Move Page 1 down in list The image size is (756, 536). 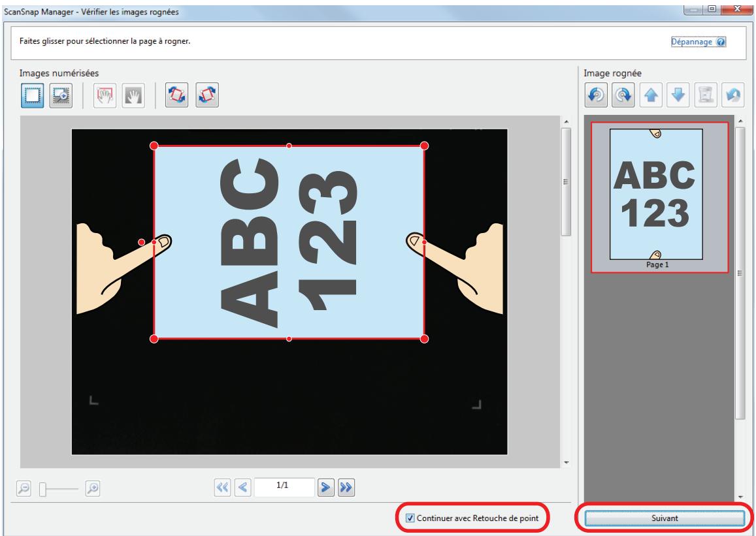click(x=678, y=95)
